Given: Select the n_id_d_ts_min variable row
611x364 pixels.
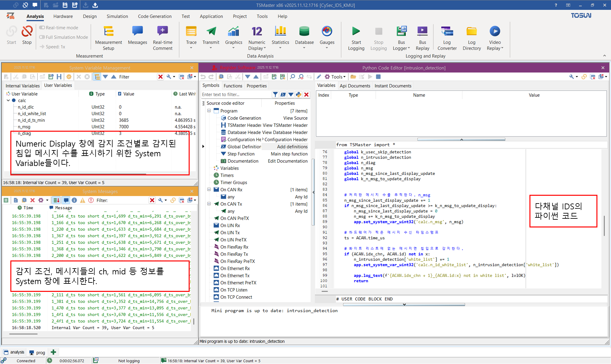Looking at the screenshot, I should pyautogui.click(x=100, y=120).
